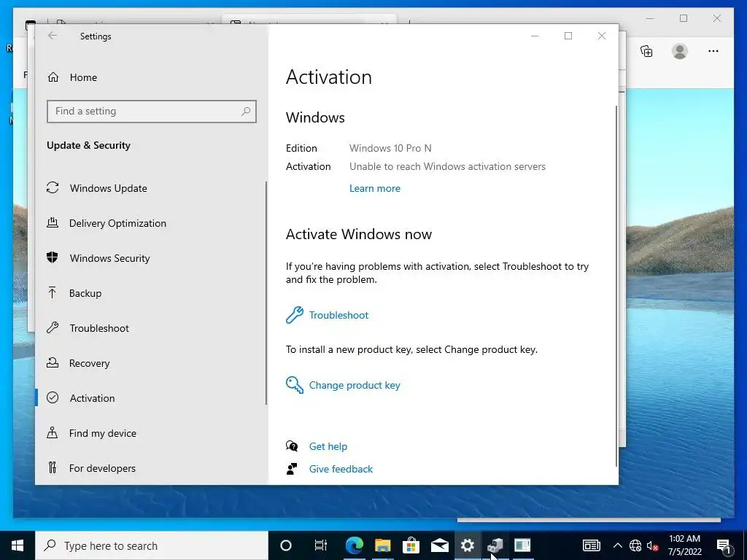Open the Mail app from the taskbar
The image size is (747, 560).
[x=439, y=545]
